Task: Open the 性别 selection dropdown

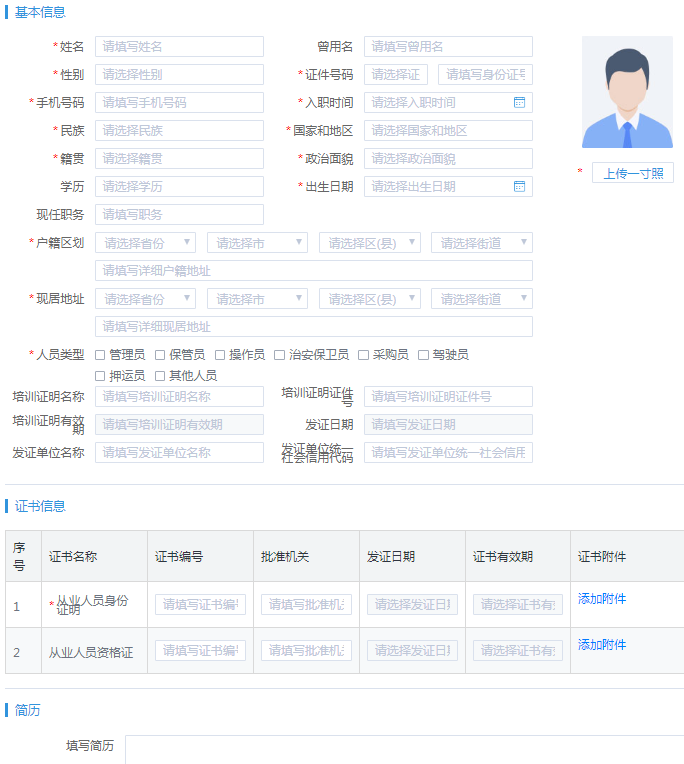Action: pos(179,75)
